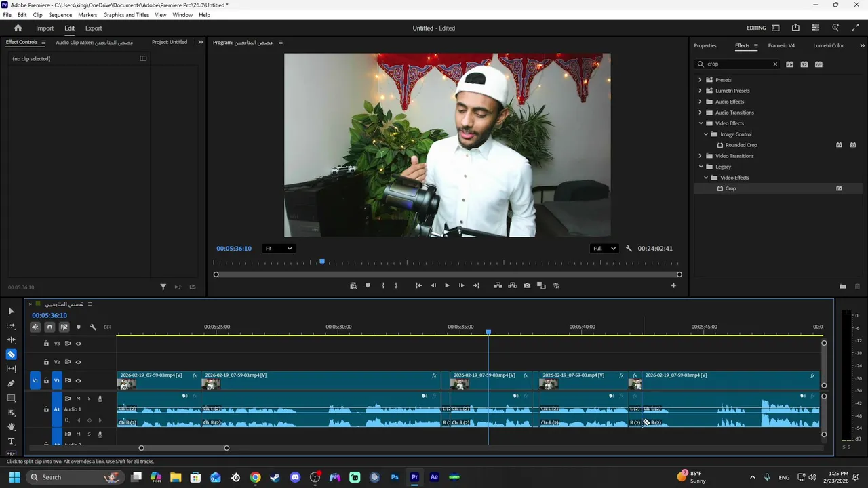Toggle the V2 track lock
868x488 pixels.
[46, 362]
